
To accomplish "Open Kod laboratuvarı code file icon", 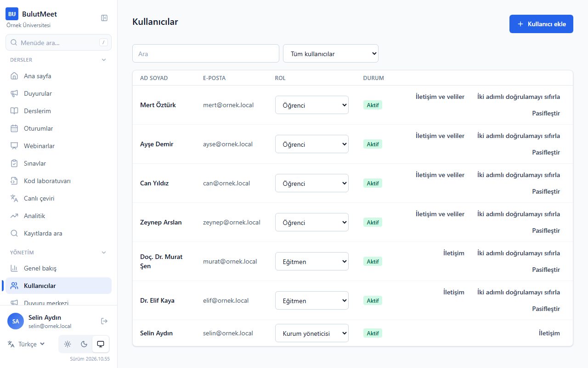I will [14, 181].
